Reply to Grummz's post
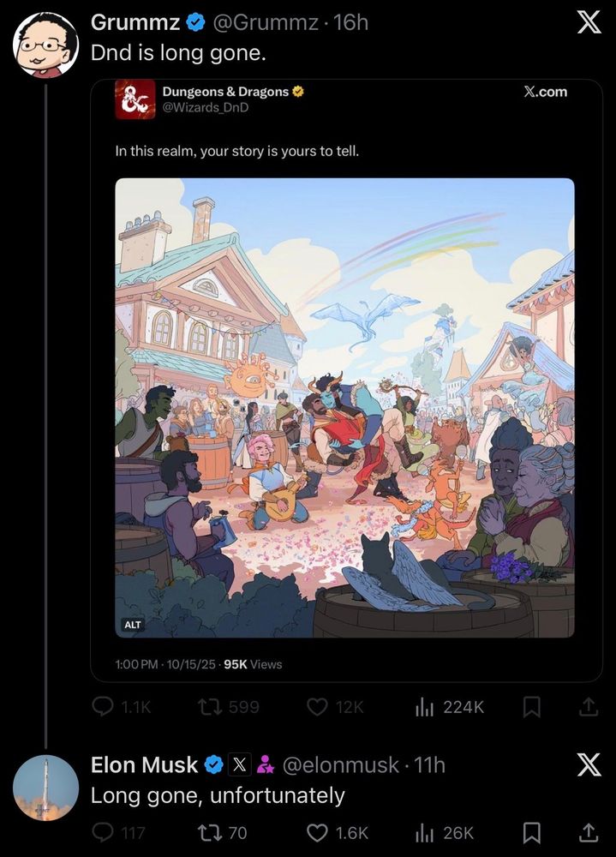The height and width of the screenshot is (857, 616). (105, 706)
